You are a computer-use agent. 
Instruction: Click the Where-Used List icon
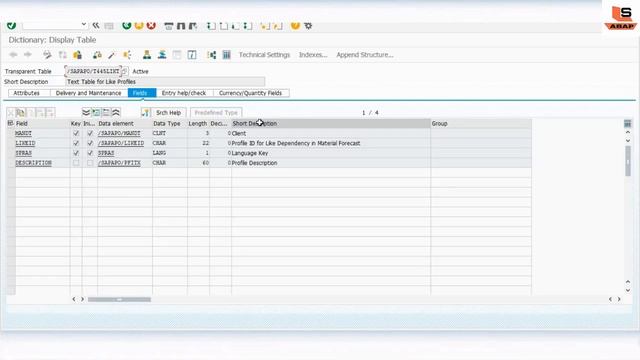coord(127,55)
